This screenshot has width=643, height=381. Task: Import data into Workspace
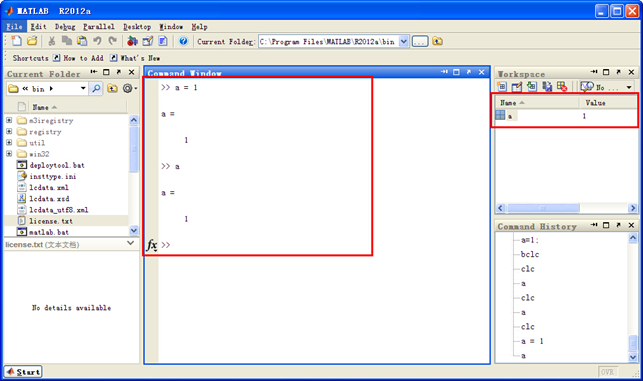532,87
